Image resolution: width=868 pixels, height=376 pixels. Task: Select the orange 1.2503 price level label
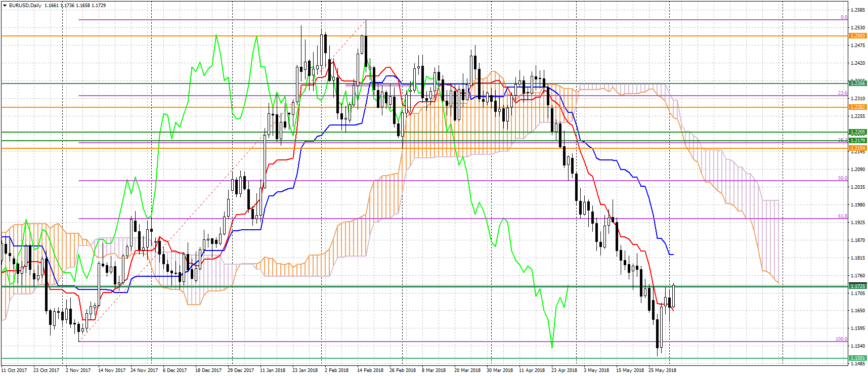coord(857,36)
